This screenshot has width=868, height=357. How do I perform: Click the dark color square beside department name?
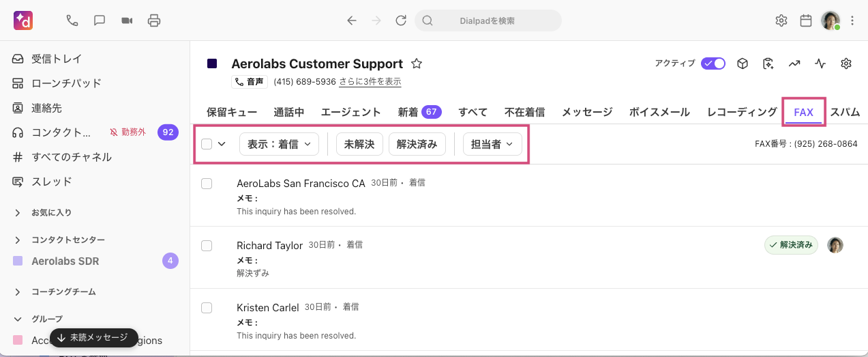(212, 63)
